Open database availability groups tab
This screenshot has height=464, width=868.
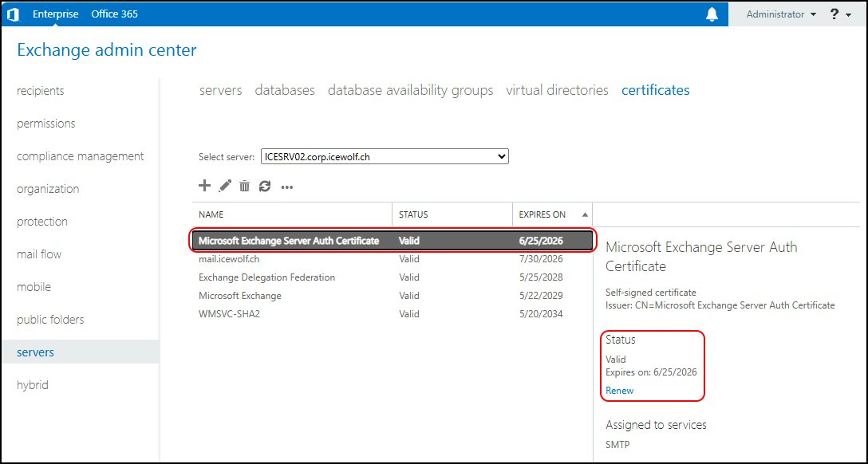click(x=410, y=90)
